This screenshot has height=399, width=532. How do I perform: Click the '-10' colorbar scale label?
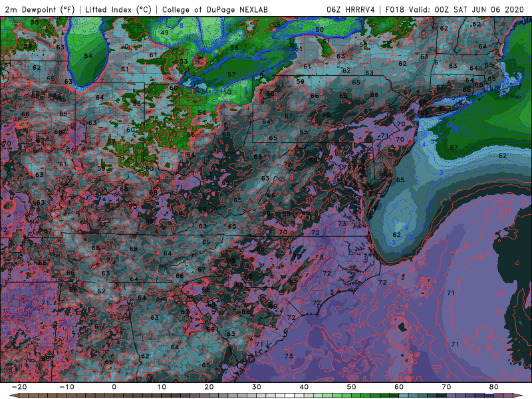(66, 387)
